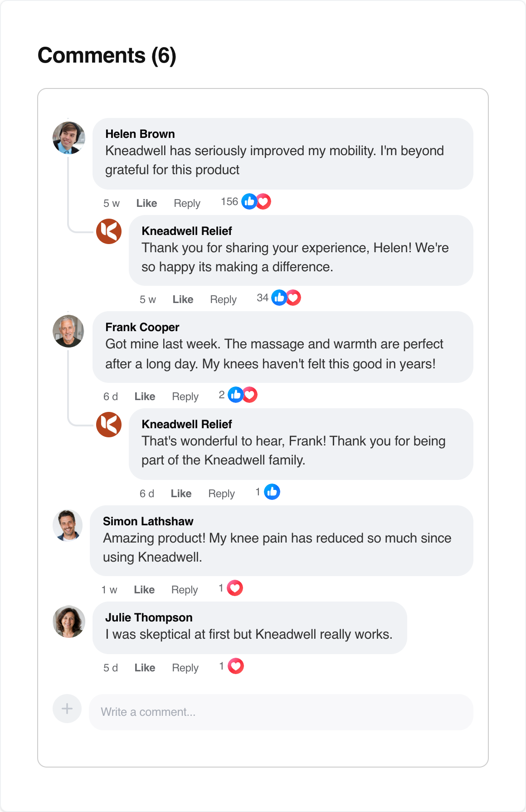Open Frank Cooper's profile picture

click(x=68, y=331)
